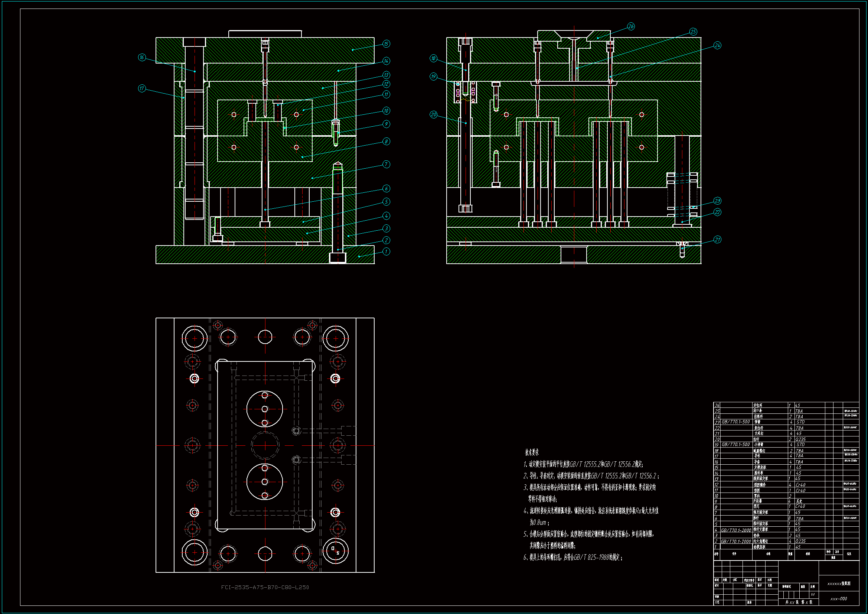Select balloon 16 on the left view
Screen dimensions: 868x614
point(142,58)
